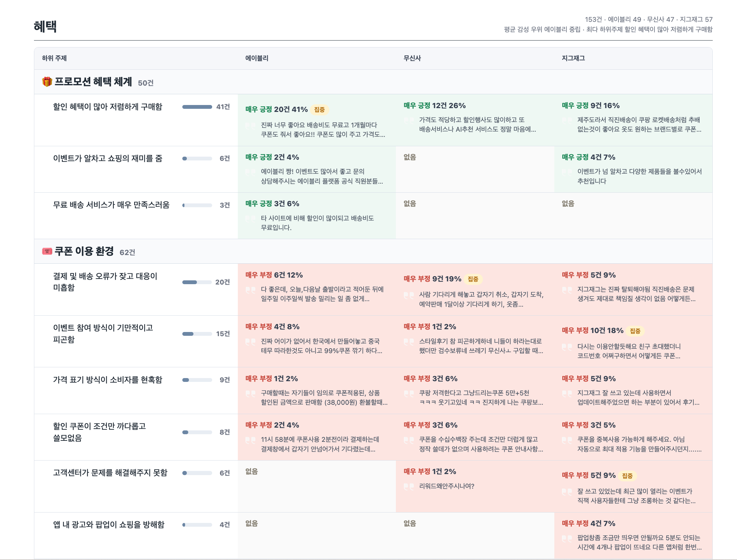
Task: Click the row label 가격 표기 방식이 소비자를 현혹함
Action: [x=107, y=380]
